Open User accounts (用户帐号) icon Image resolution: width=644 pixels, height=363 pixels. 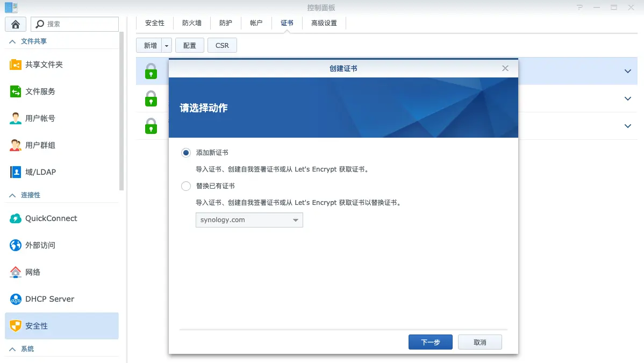click(15, 118)
